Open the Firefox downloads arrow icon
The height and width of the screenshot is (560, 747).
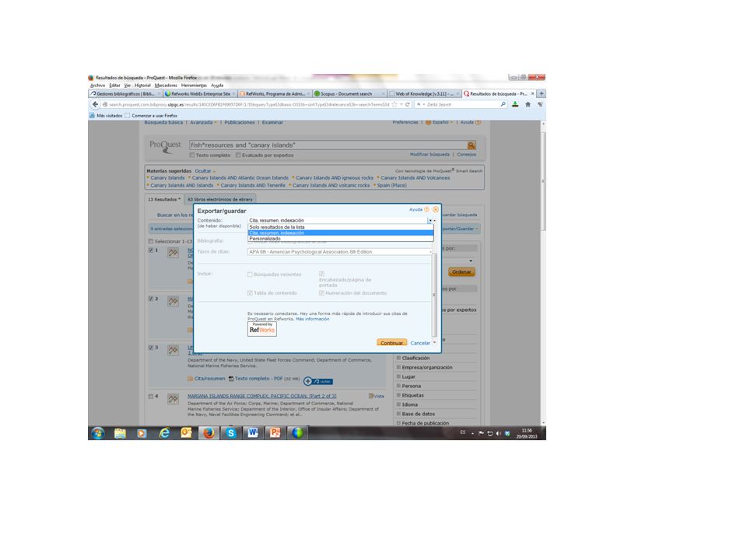point(515,104)
